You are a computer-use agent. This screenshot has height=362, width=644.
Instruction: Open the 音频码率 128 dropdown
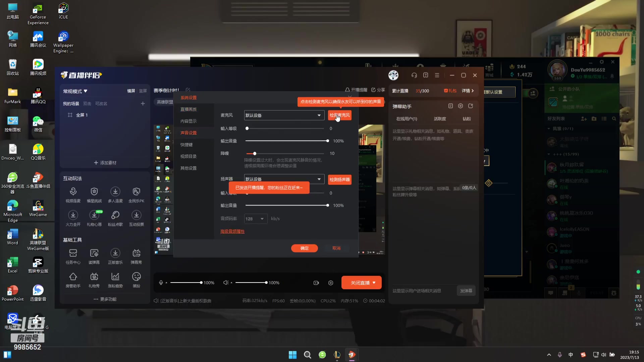(256, 219)
